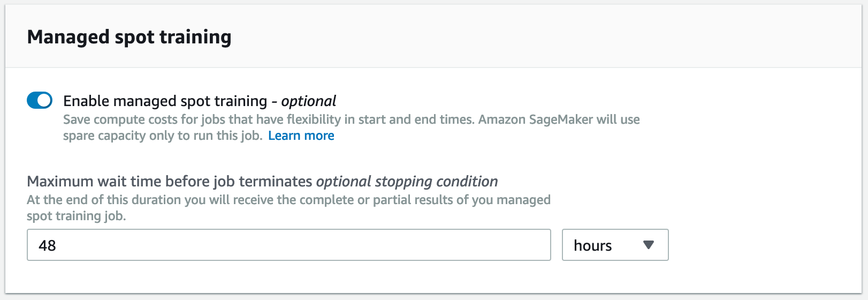Click the maximum wait time input field
This screenshot has width=868, height=300.
[x=289, y=245]
